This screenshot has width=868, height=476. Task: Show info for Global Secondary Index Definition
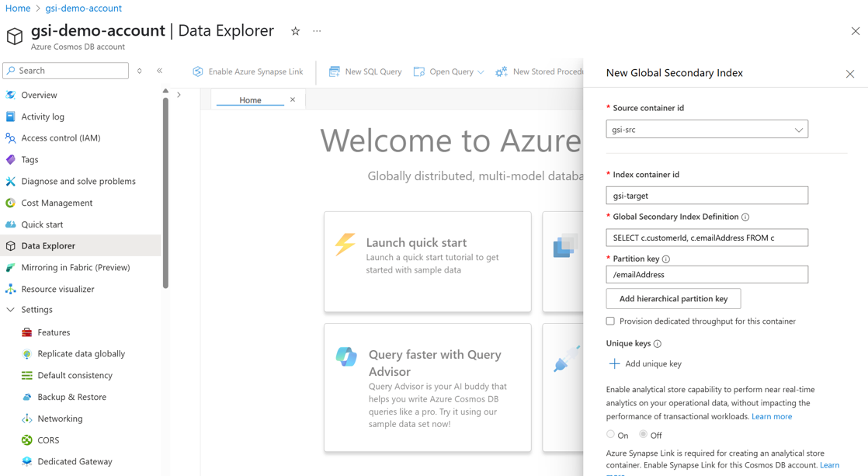[x=745, y=217]
